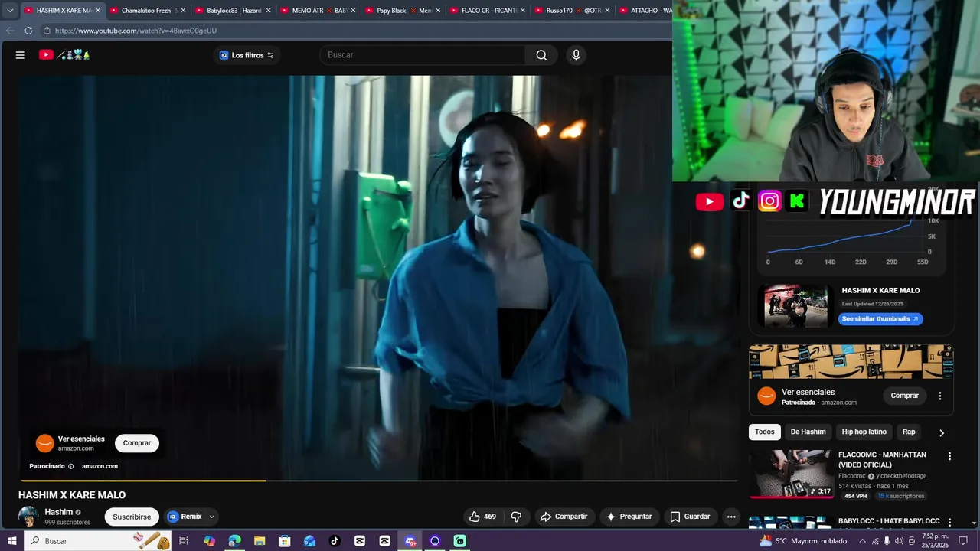The width and height of the screenshot is (980, 551).
Task: Toggle the Los filtros filter button
Action: point(247,55)
